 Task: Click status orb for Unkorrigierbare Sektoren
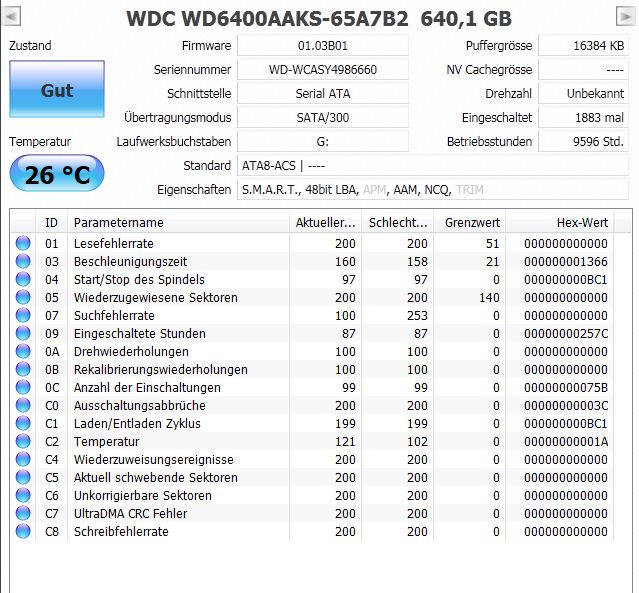tap(23, 495)
